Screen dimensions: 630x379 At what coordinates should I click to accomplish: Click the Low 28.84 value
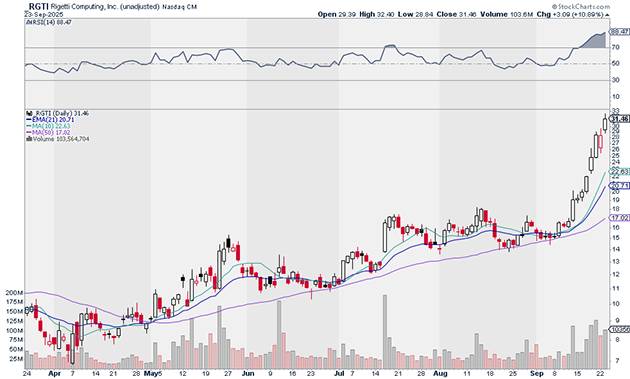tap(415, 14)
